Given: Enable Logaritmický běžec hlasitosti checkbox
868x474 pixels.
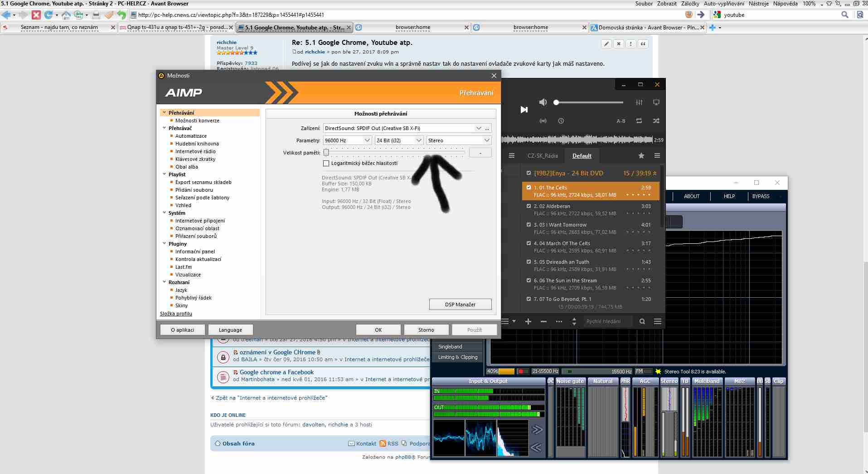Looking at the screenshot, I should click(326, 163).
